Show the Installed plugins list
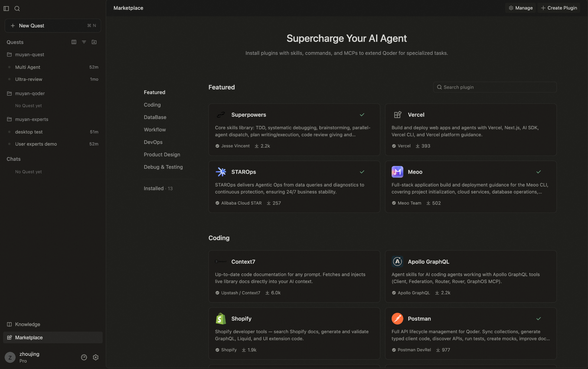The width and height of the screenshot is (588, 369). 158,188
